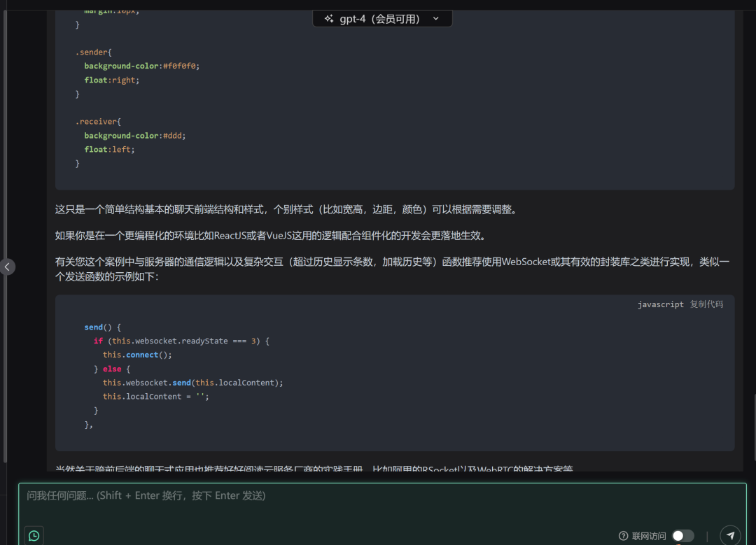Toggle the 联网访问 switch
Screen dimensions: 756x545
click(683, 536)
